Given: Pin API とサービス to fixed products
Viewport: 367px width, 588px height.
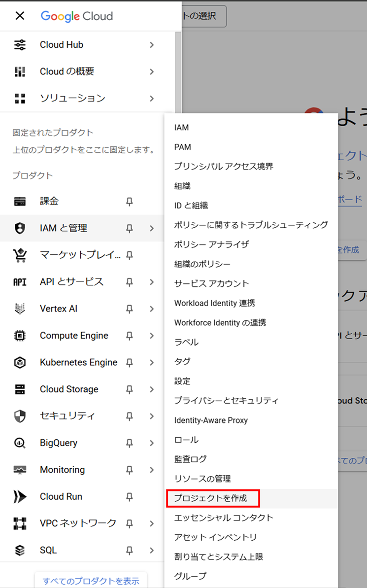Looking at the screenshot, I should coord(130,282).
